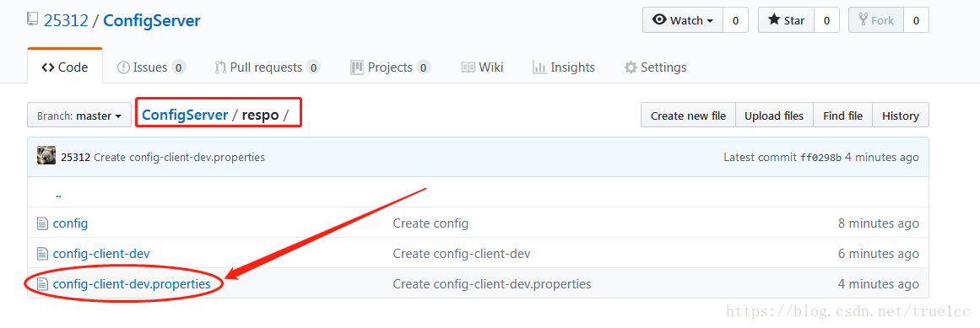
Task: Open the ConfigServer repository title link
Action: tap(152, 20)
